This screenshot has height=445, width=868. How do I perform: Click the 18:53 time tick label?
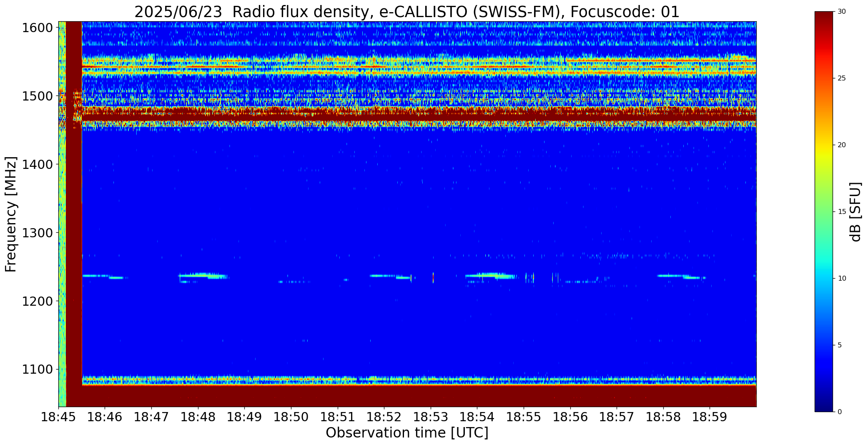(431, 417)
